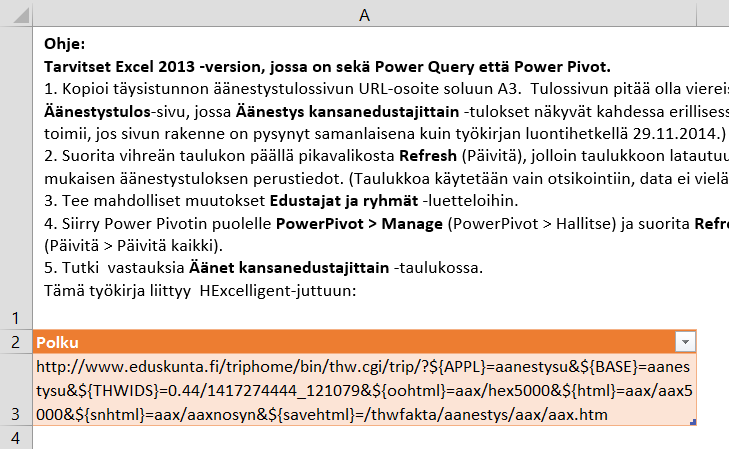
Task: Click the bold Excel 2013 requirement line
Action: point(326,67)
